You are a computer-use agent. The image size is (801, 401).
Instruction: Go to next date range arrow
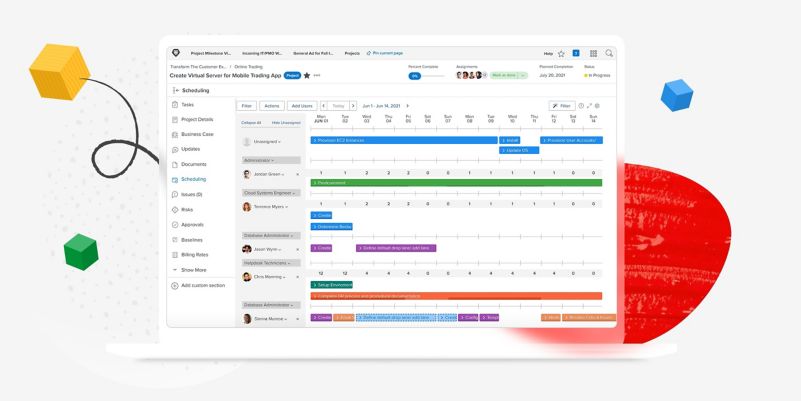[x=407, y=105]
